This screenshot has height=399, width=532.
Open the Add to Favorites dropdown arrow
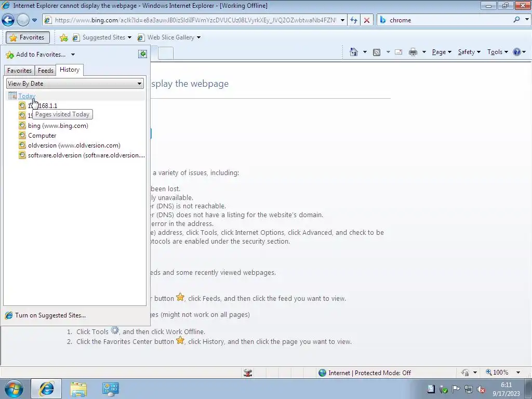(x=73, y=54)
